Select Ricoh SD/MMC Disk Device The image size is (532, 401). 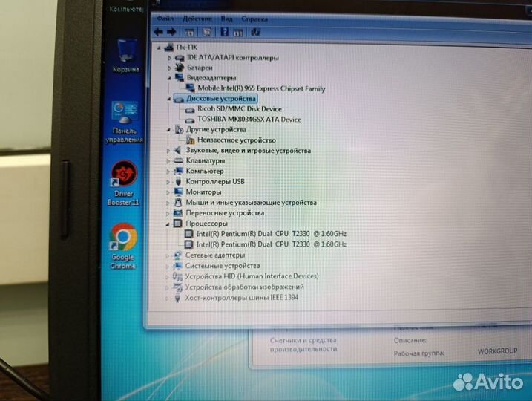[240, 109]
